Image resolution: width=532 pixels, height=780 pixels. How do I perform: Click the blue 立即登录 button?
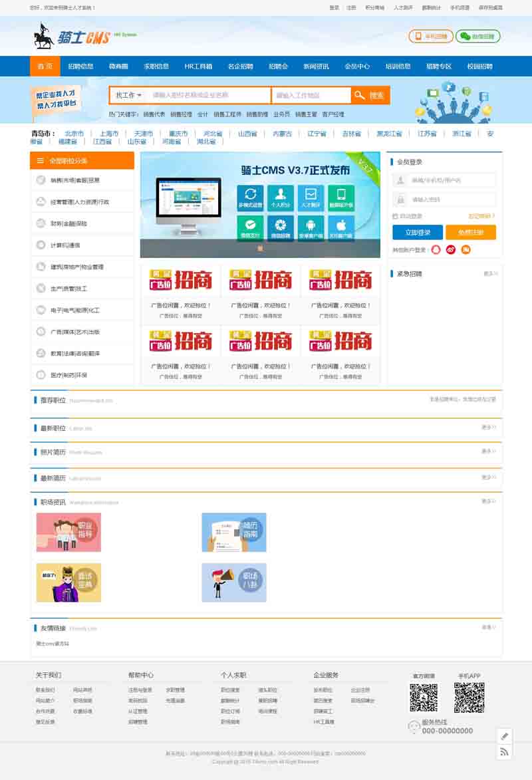(x=417, y=233)
